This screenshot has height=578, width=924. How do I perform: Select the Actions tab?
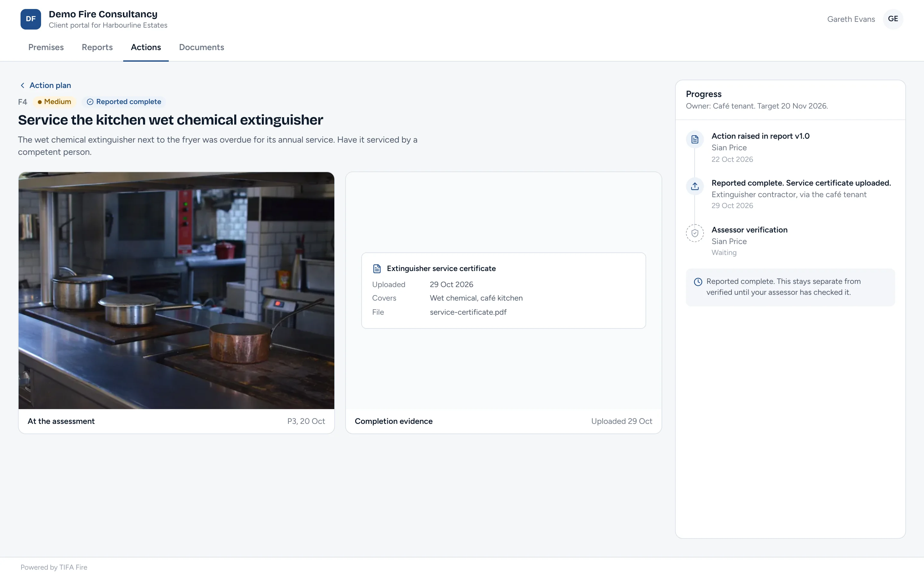pyautogui.click(x=146, y=48)
